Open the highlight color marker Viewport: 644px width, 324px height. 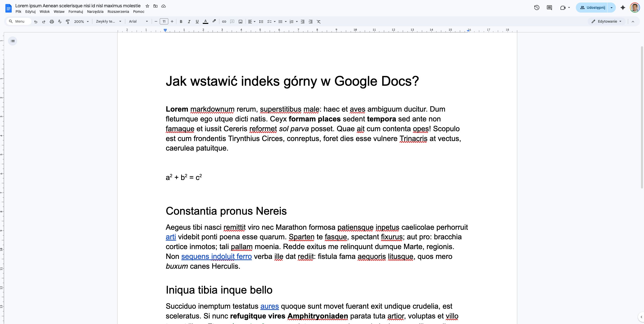pyautogui.click(x=214, y=22)
